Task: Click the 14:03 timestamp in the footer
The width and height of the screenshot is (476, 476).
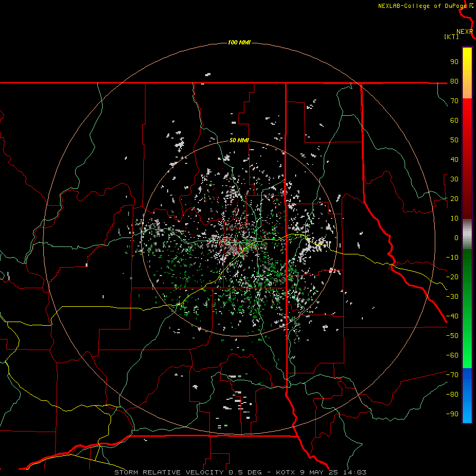Action: [x=355, y=472]
